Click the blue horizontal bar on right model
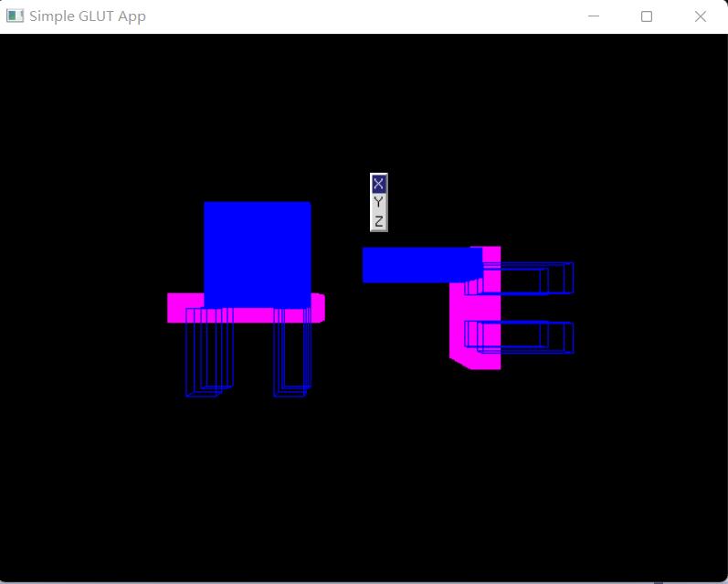 [422, 265]
